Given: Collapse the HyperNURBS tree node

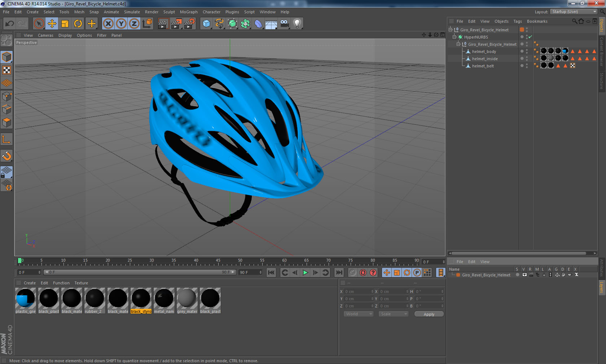Looking at the screenshot, I should coord(454,37).
